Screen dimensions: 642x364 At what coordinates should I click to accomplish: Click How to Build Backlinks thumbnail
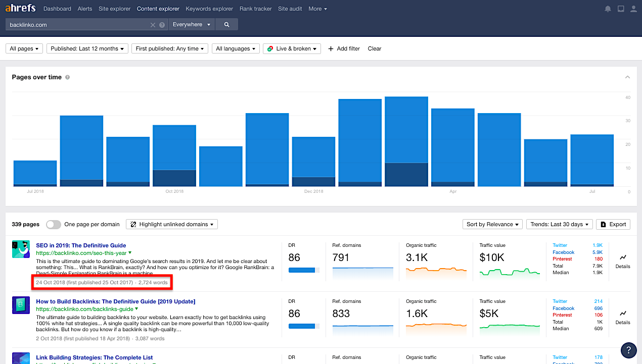coord(21,305)
